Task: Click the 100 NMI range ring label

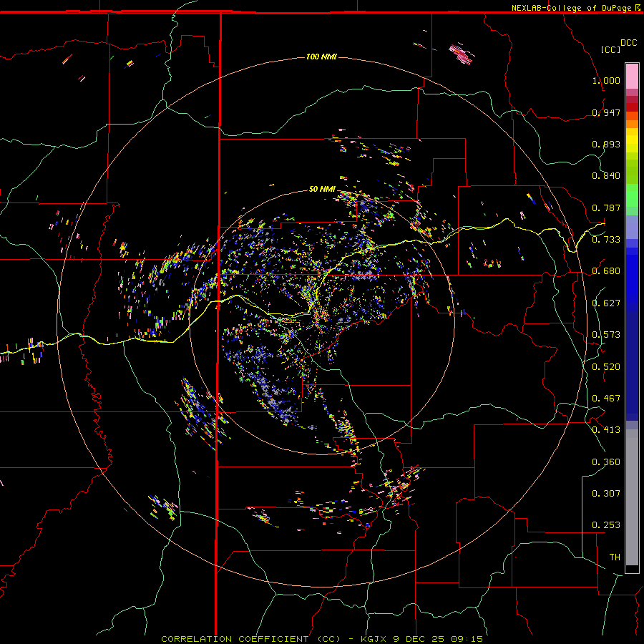Action: (x=321, y=57)
